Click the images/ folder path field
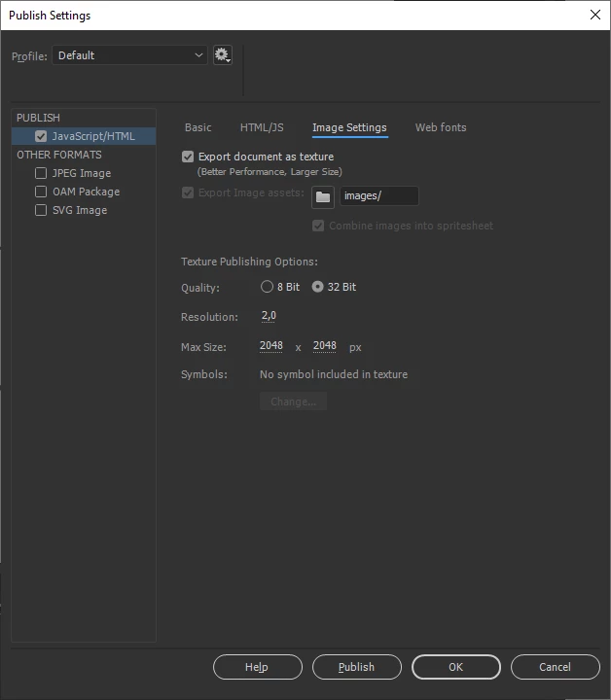Screen dimensions: 611x700 click(379, 196)
